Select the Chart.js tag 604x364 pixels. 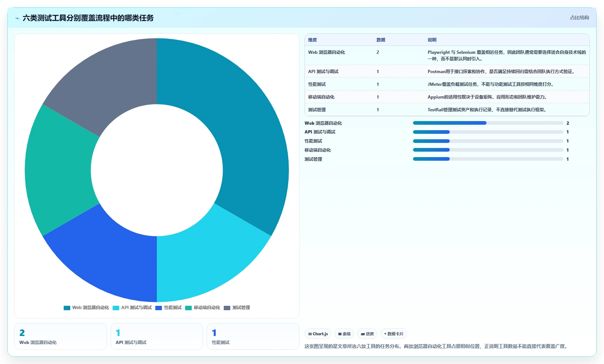point(318,334)
